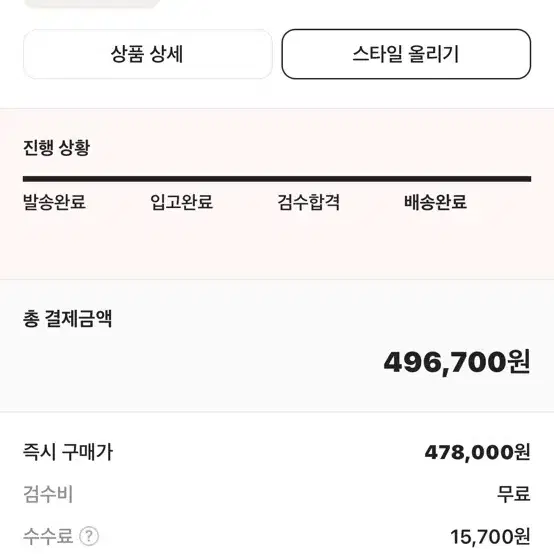Select the 입고완료 progress step
Image resolution: width=554 pixels, height=554 pixels.
tap(181, 202)
